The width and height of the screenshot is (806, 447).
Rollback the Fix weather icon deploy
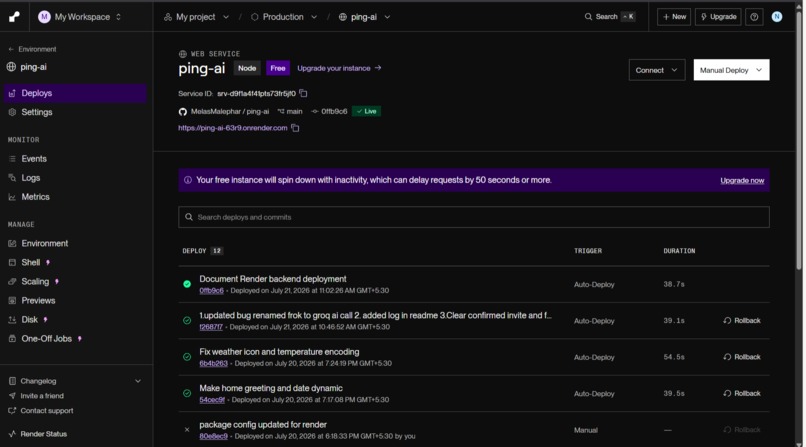(742, 357)
